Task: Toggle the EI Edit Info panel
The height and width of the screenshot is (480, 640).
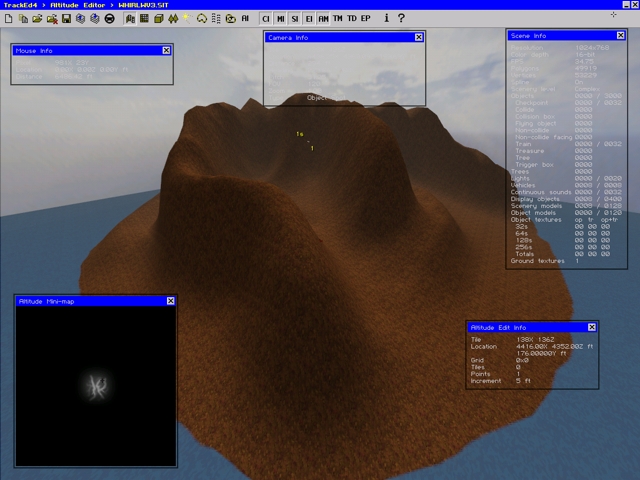Action: pos(309,19)
